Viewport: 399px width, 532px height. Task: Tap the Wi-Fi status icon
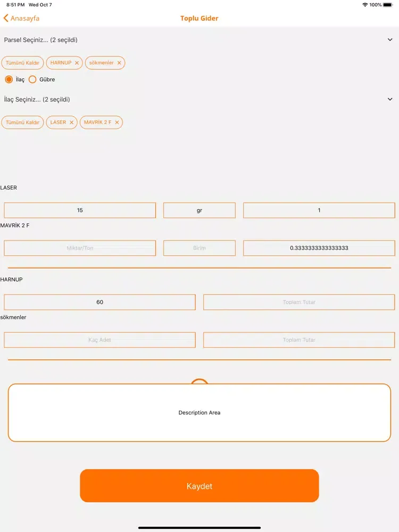(365, 5)
